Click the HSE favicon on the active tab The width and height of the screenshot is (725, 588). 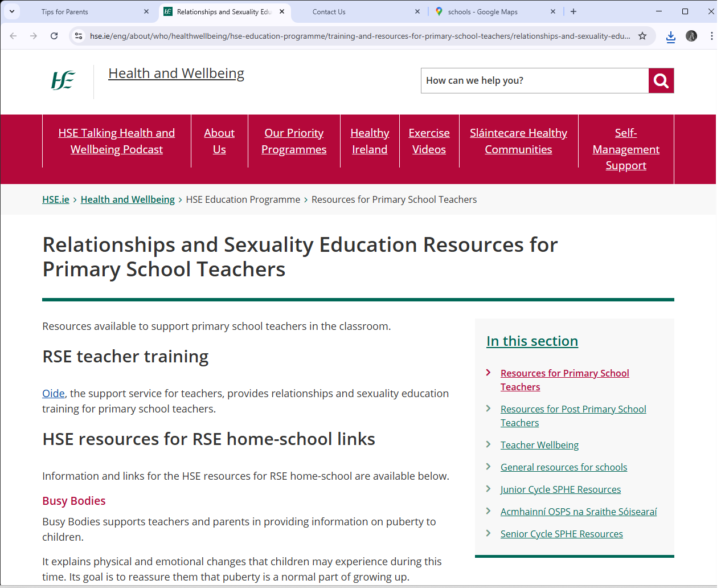coord(167,11)
